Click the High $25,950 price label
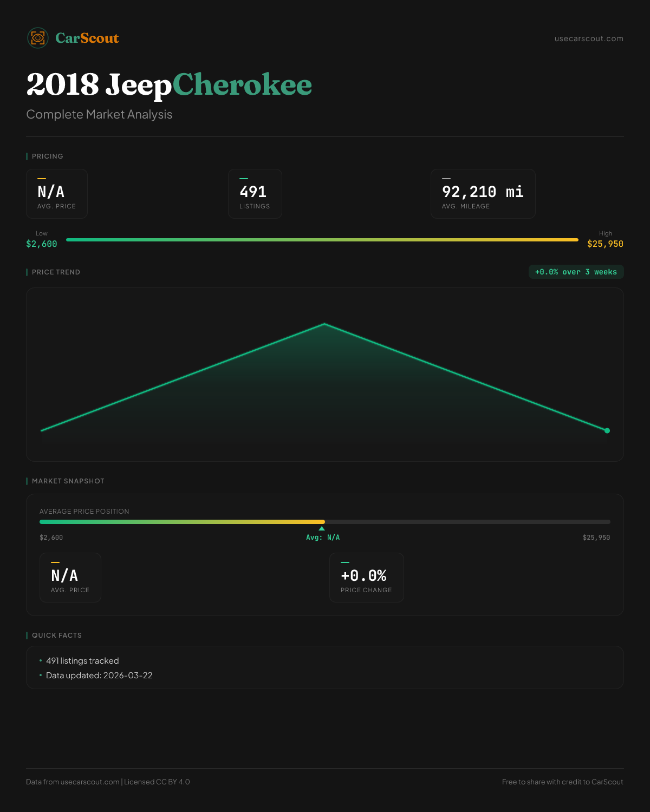Screen dimensions: 650x812 pos(605,239)
